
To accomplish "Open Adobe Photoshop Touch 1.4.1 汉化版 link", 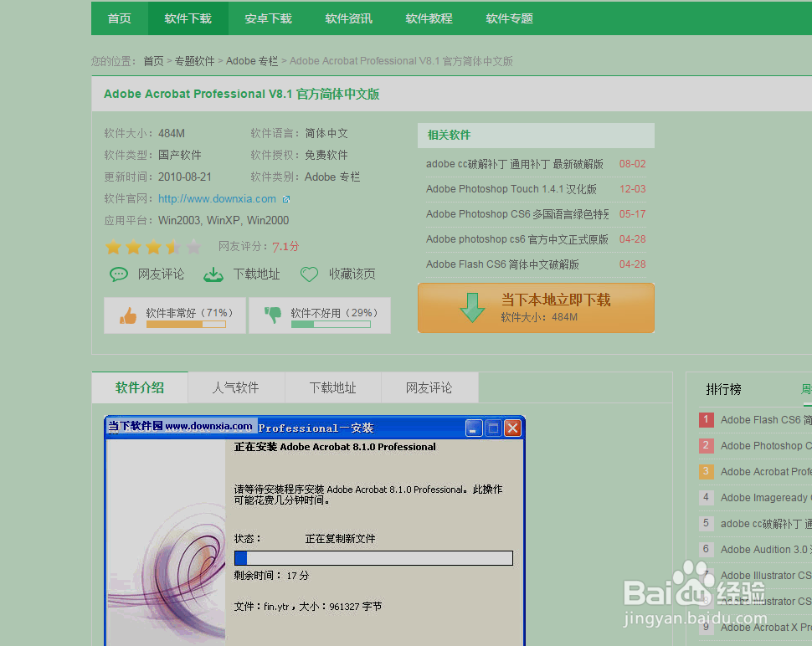I will 511,189.
